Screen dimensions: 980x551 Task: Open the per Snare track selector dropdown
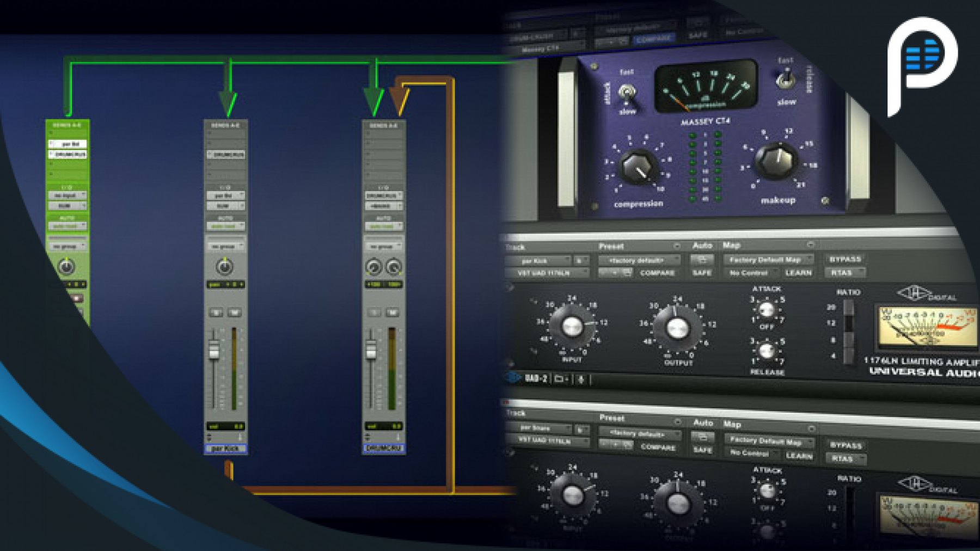click(x=538, y=428)
